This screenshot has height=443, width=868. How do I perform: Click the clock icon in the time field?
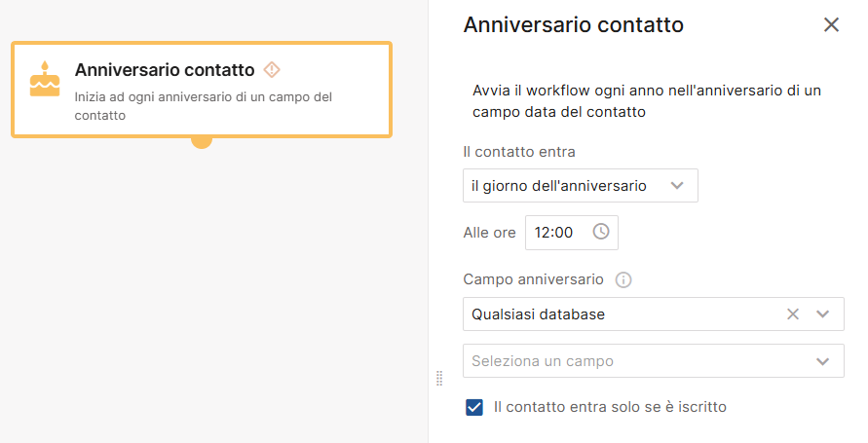point(601,232)
